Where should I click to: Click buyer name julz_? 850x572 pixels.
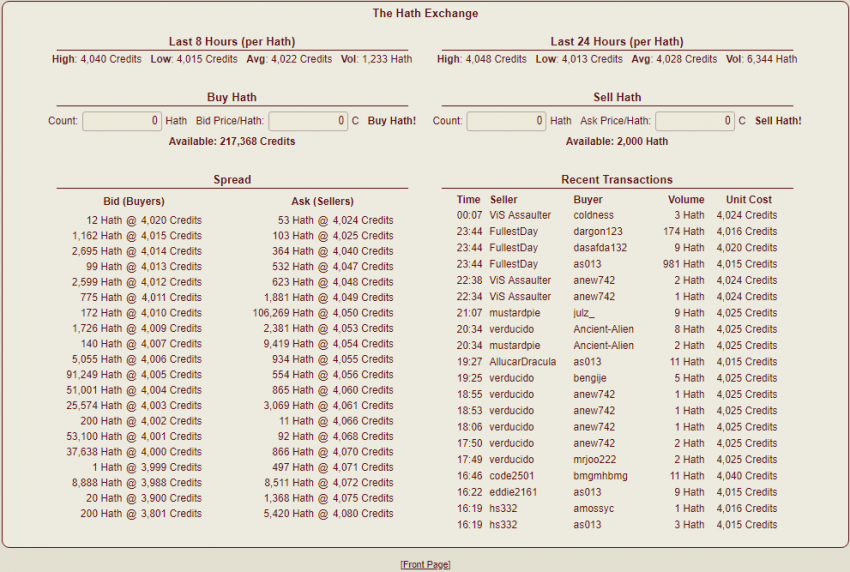click(x=584, y=313)
